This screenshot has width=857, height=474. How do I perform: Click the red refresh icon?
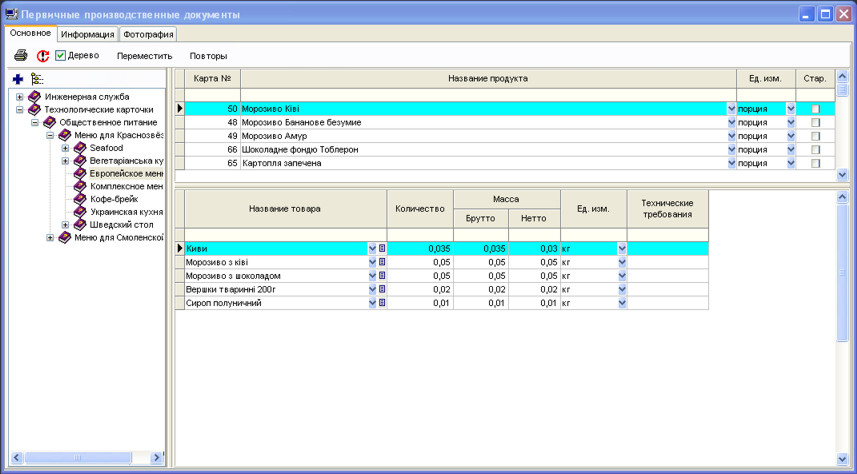click(43, 56)
